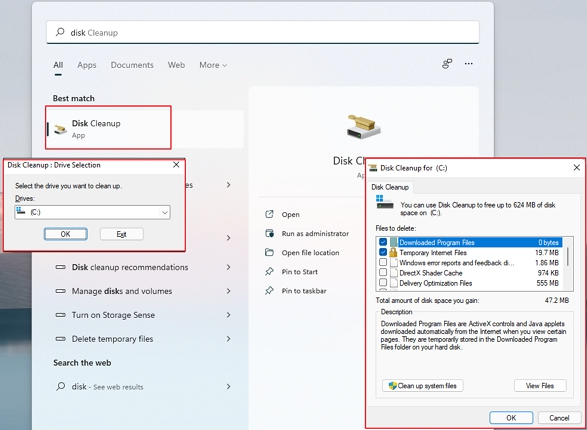Choose Run as administrator action

(315, 234)
